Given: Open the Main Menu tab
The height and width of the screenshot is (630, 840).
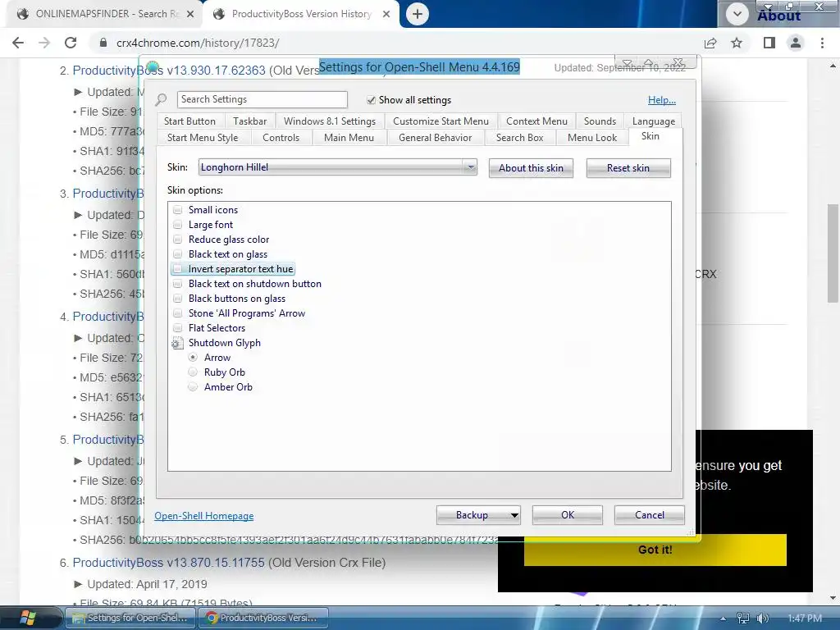Looking at the screenshot, I should [349, 138].
